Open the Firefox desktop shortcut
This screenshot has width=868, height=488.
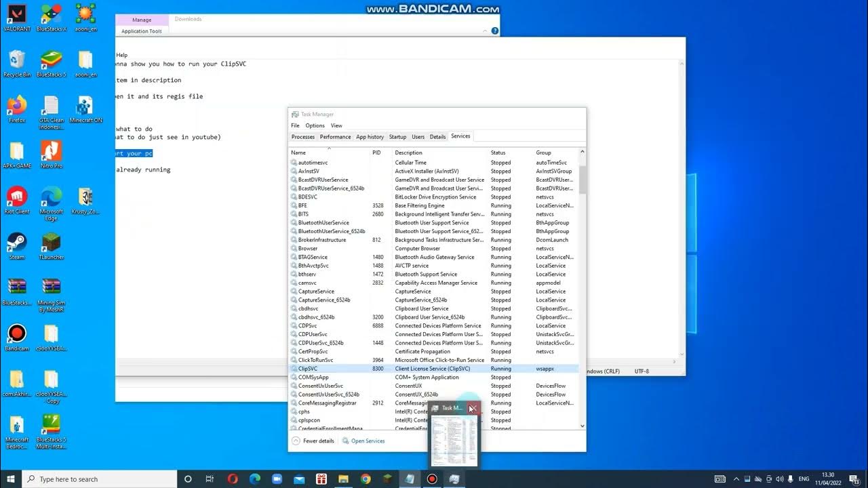tap(16, 108)
